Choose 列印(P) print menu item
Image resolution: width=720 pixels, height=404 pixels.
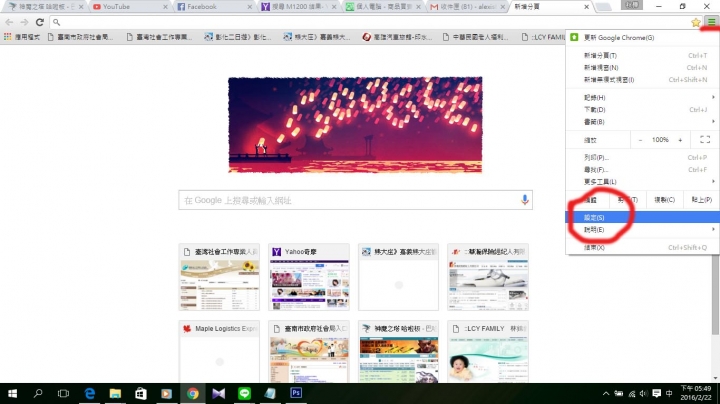point(642,157)
